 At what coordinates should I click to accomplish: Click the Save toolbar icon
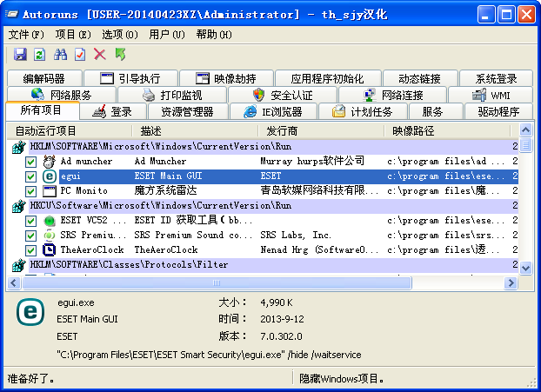tap(20, 55)
